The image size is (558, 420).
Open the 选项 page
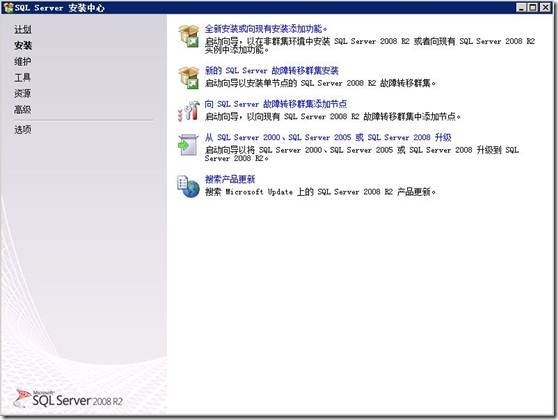(x=23, y=130)
